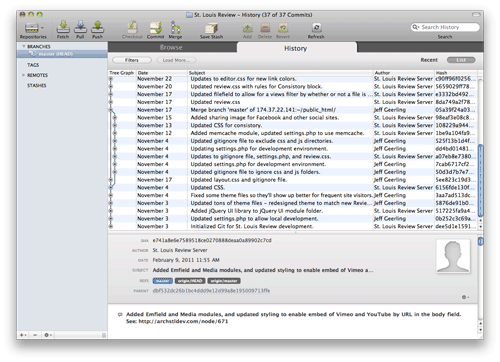The height and width of the screenshot is (362, 500).
Task: Click the origin/HEAD ref badge
Action: (190, 281)
